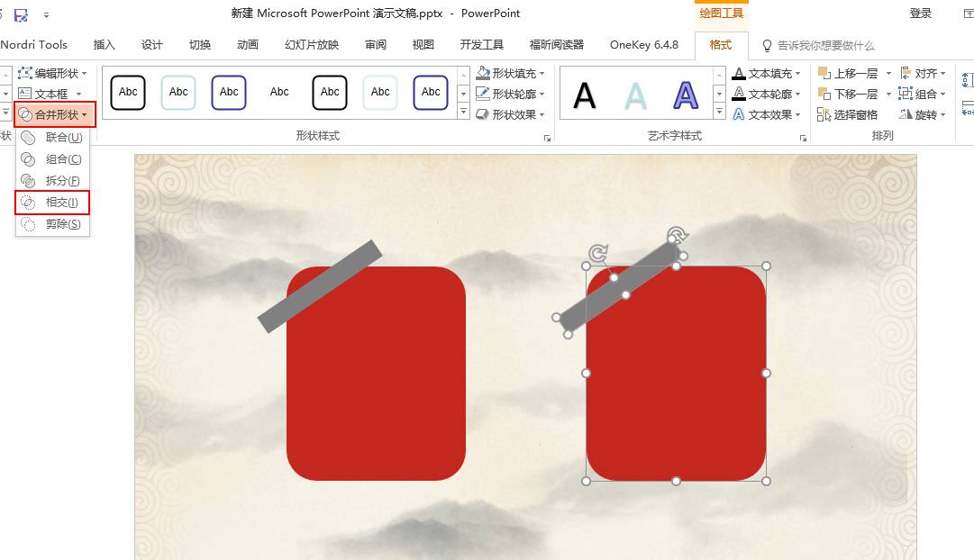Expand the Bring Forward dropdown arrow
974x560 pixels.
tap(888, 73)
